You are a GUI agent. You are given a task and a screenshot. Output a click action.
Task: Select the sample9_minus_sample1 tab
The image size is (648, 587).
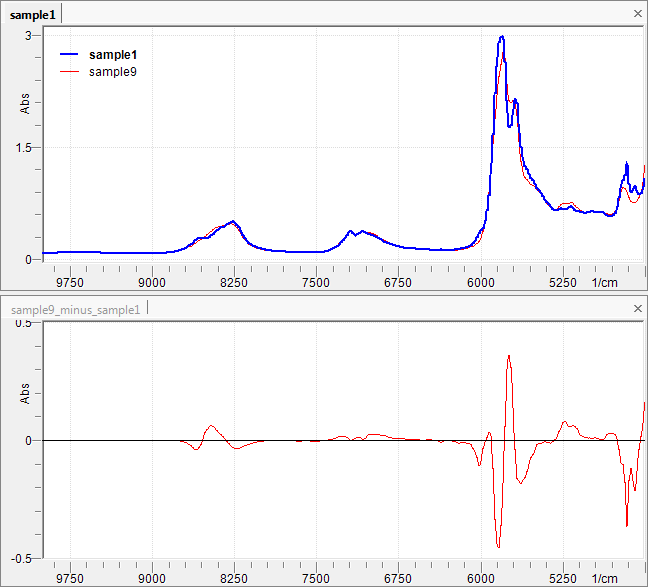click(x=75, y=309)
